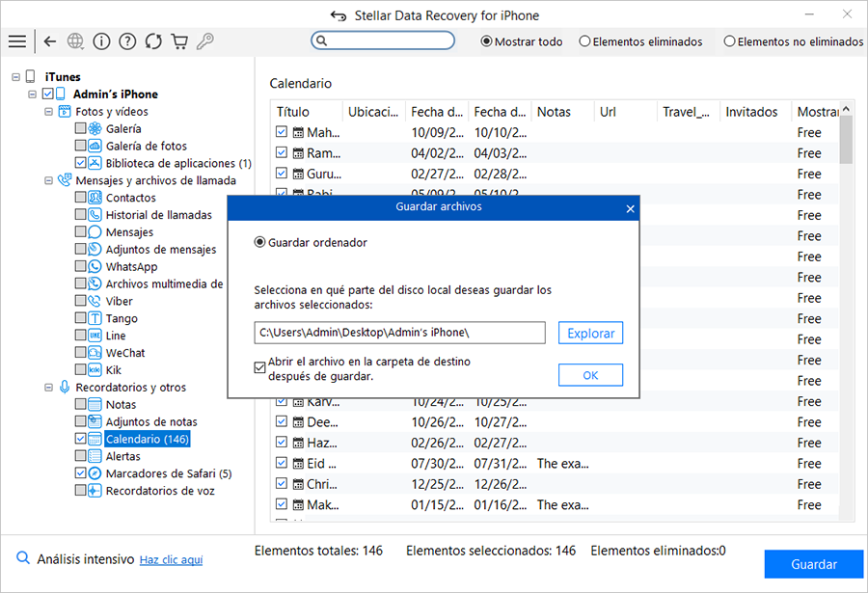
Task: Click the Contactos tree icon
Action: click(x=95, y=198)
